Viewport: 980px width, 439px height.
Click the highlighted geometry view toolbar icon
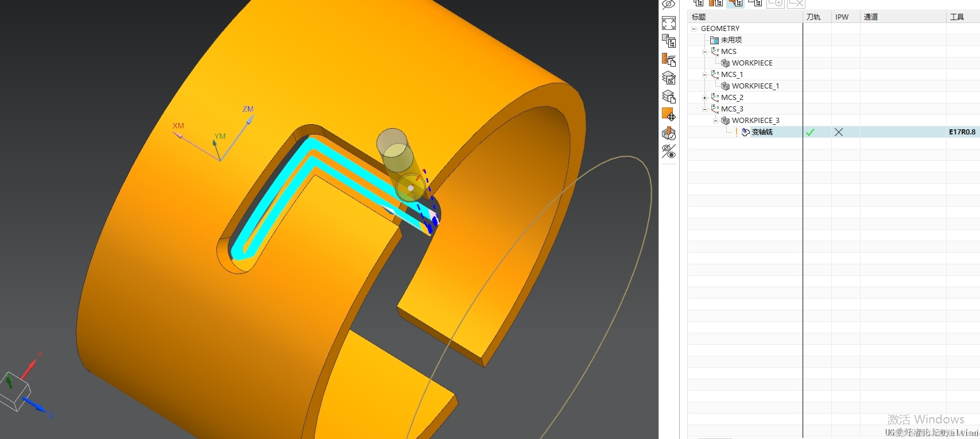coord(735,3)
